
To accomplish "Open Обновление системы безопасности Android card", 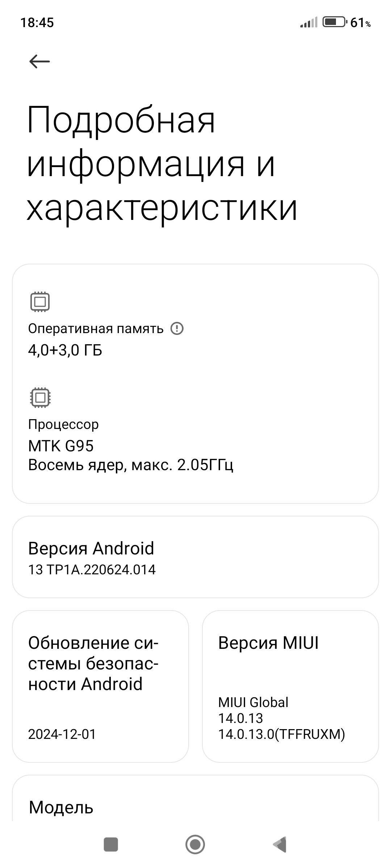I will 100,686.
